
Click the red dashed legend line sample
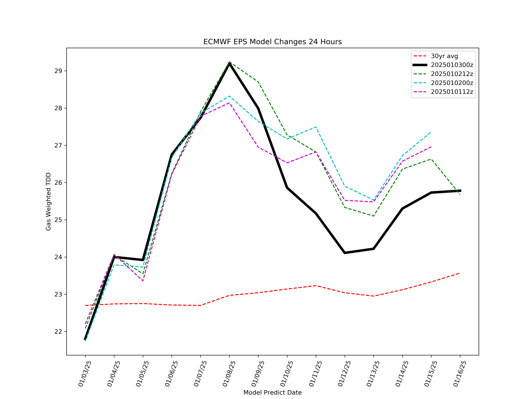pos(420,56)
